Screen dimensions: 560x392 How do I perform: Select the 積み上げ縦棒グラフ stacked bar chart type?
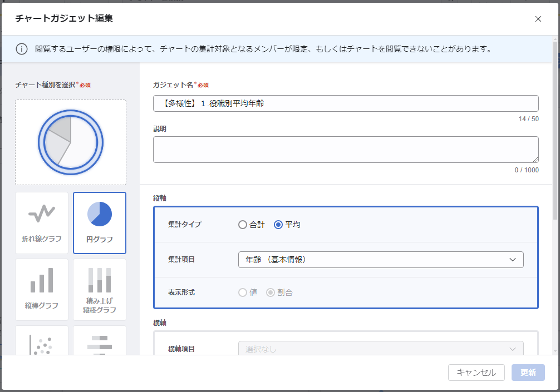tap(100, 289)
